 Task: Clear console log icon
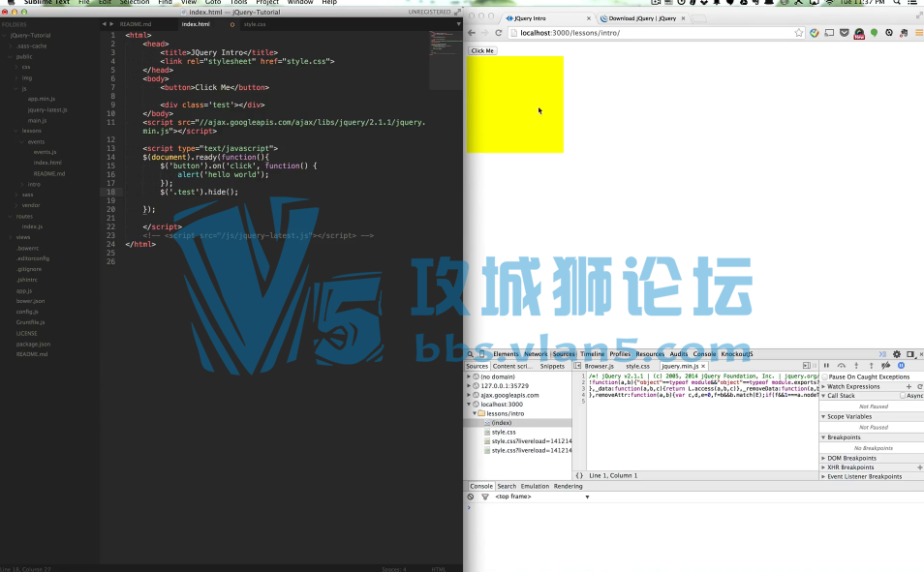coord(471,497)
